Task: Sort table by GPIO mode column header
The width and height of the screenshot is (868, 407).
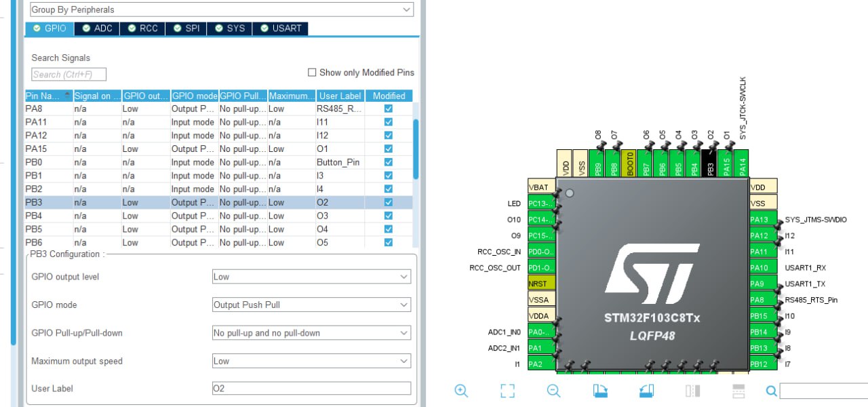Action: pyautogui.click(x=195, y=96)
